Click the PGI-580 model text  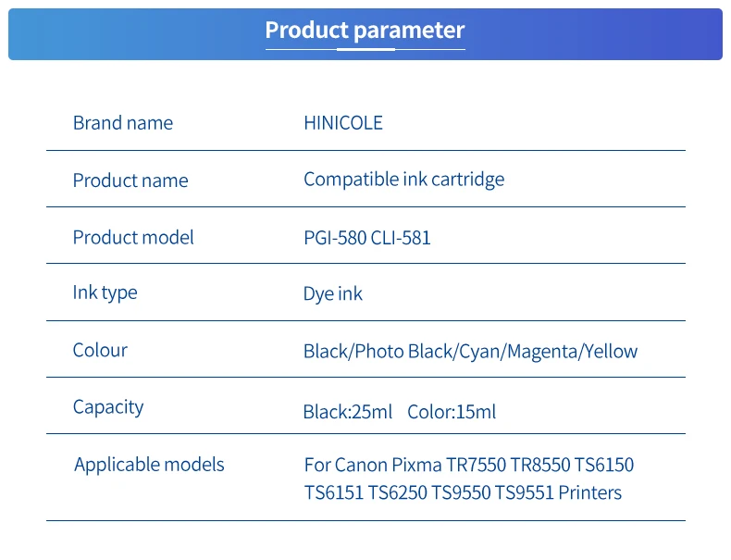[x=334, y=238]
